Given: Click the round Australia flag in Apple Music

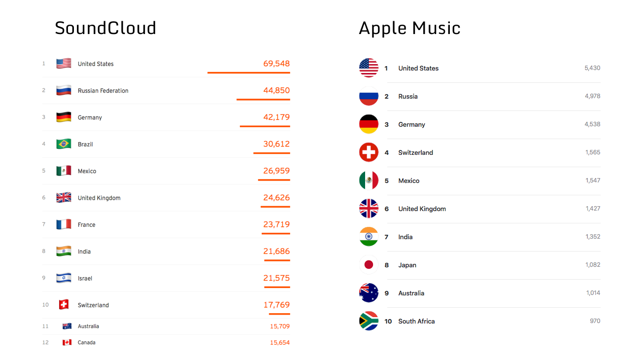Looking at the screenshot, I should (369, 293).
